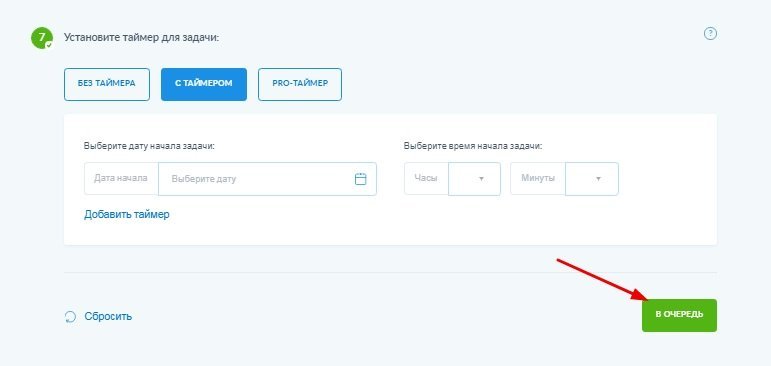Focus the Выберите дату input field

point(267,179)
